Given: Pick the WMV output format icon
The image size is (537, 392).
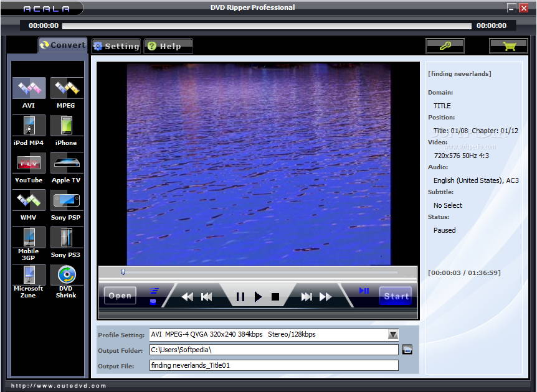Looking at the screenshot, I should pyautogui.click(x=29, y=200).
